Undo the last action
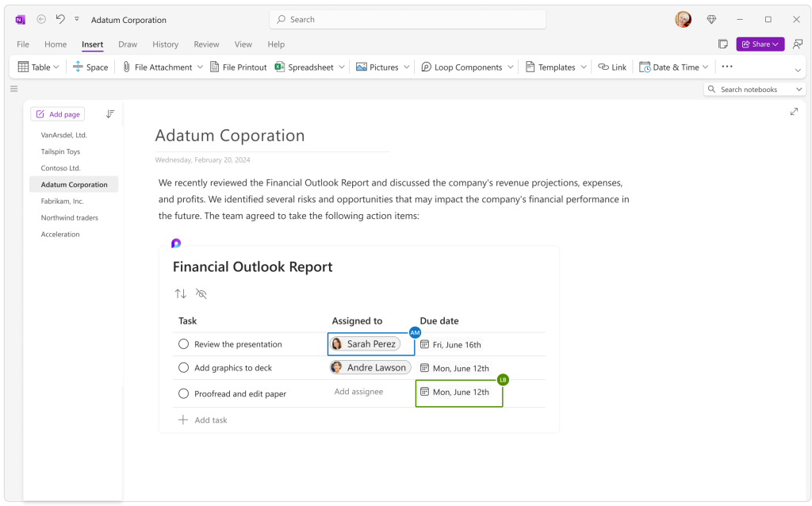 [x=60, y=19]
